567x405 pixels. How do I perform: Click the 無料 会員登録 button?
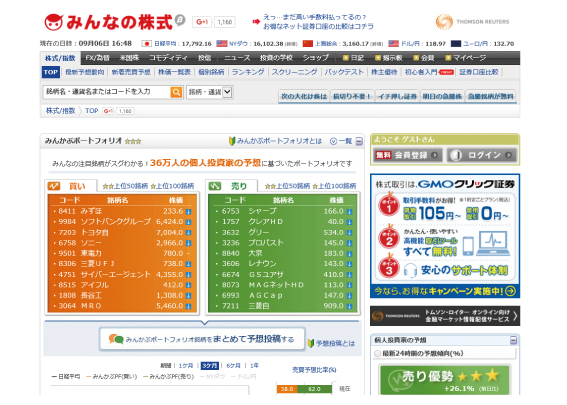click(408, 155)
